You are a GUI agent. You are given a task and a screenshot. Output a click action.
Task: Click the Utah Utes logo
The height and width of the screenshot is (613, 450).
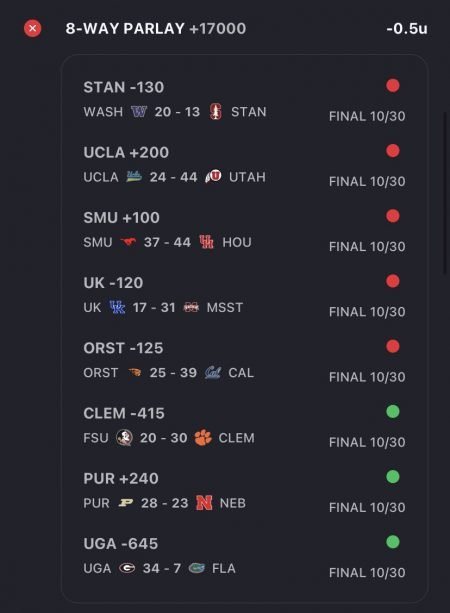(213, 177)
